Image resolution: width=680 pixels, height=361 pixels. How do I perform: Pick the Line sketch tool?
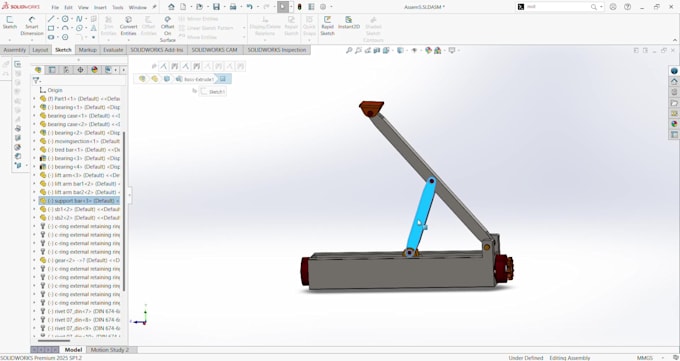point(51,19)
